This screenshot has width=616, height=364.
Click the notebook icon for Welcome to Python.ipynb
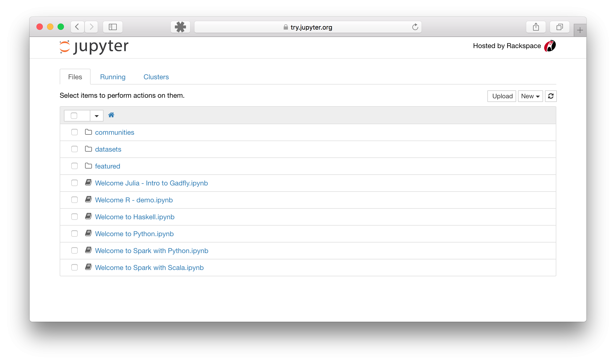pos(88,234)
